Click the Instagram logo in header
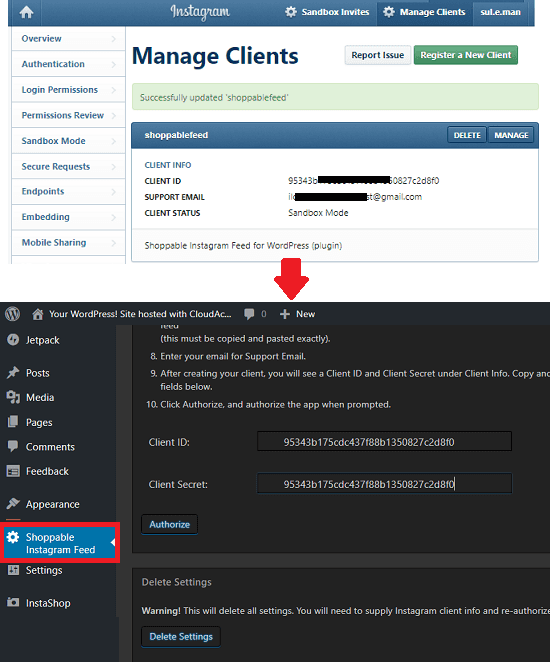This screenshot has width=550, height=664. click(200, 11)
